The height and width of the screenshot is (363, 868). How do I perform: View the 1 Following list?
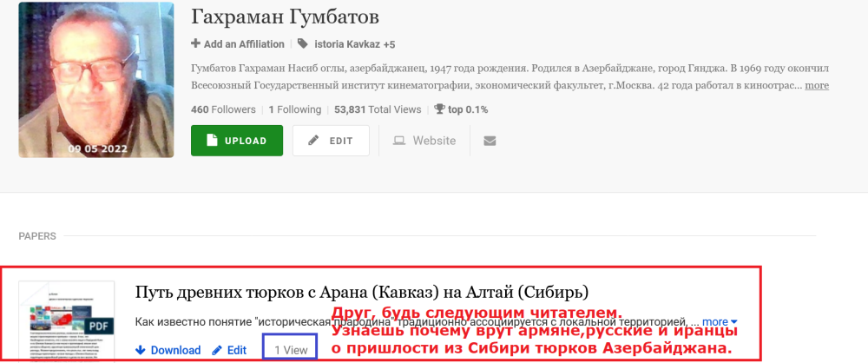pyautogui.click(x=295, y=109)
